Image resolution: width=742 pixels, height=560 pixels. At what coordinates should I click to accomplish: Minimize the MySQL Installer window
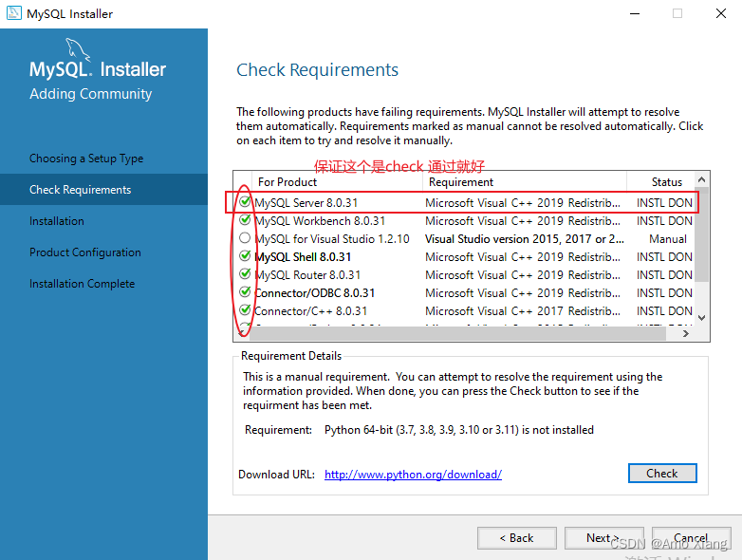click(635, 13)
